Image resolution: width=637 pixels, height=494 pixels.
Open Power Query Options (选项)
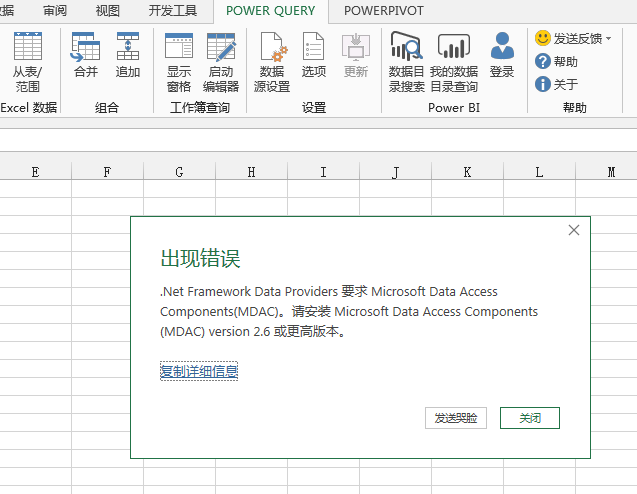[x=314, y=55]
